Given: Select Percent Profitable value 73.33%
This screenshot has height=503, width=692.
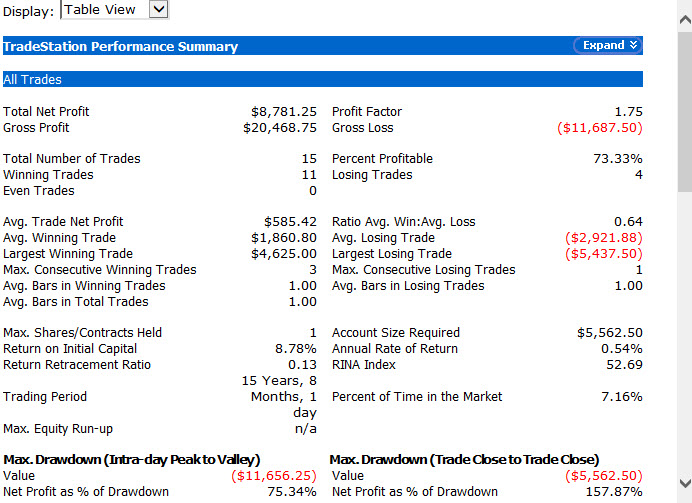Looking at the screenshot, I should 618,159.
